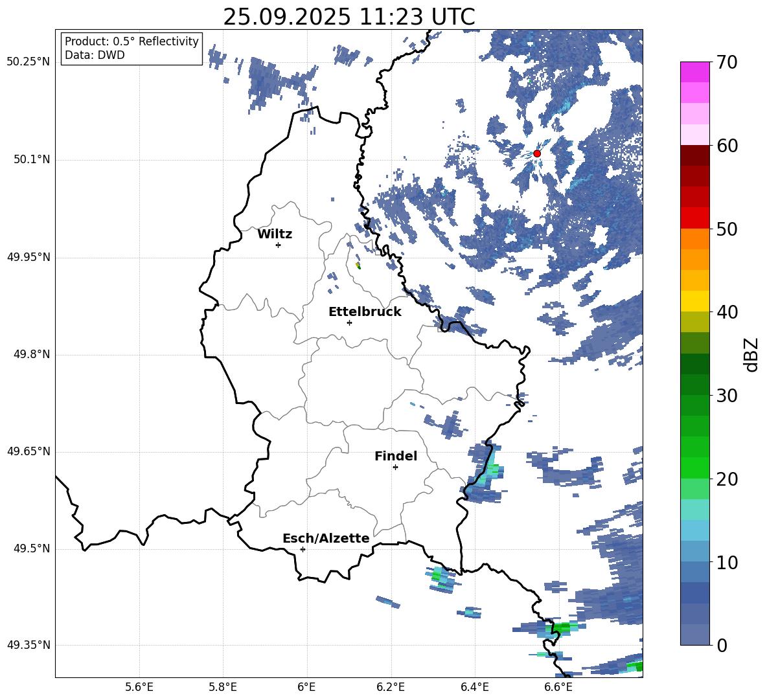
Task: Click the 49.5°N latitude label
Action: click(31, 548)
